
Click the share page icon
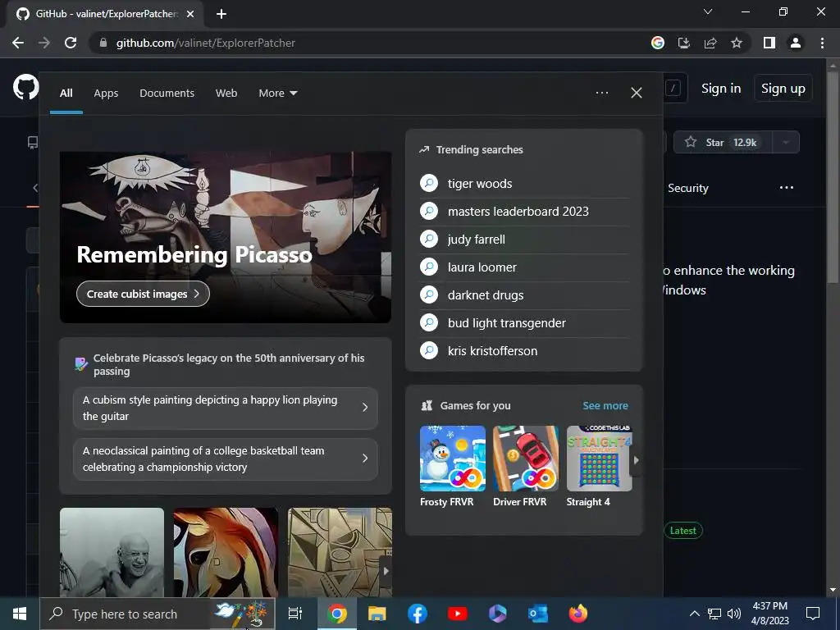tap(710, 43)
